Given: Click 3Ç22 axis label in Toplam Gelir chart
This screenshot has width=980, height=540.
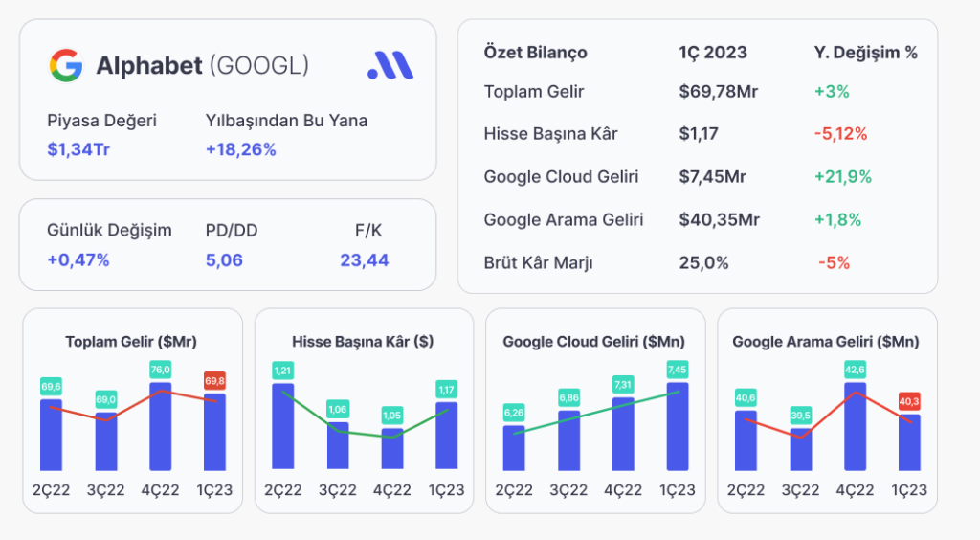Looking at the screenshot, I should pos(105,490).
